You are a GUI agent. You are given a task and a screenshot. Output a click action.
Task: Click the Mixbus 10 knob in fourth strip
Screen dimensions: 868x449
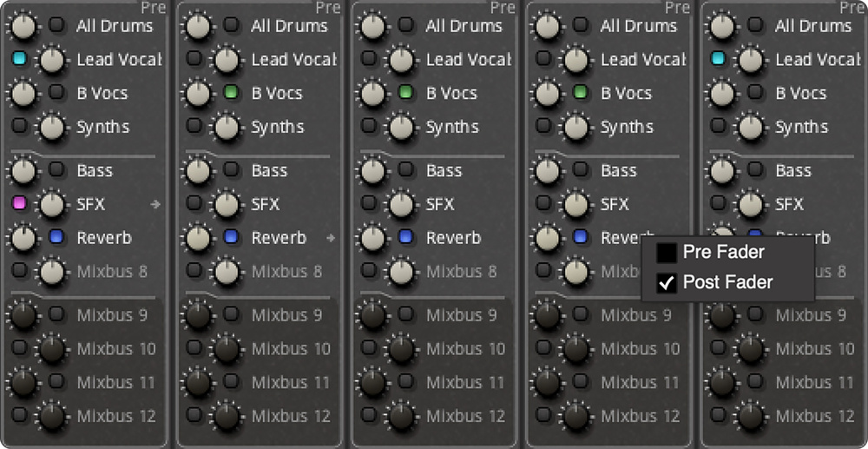pos(576,349)
